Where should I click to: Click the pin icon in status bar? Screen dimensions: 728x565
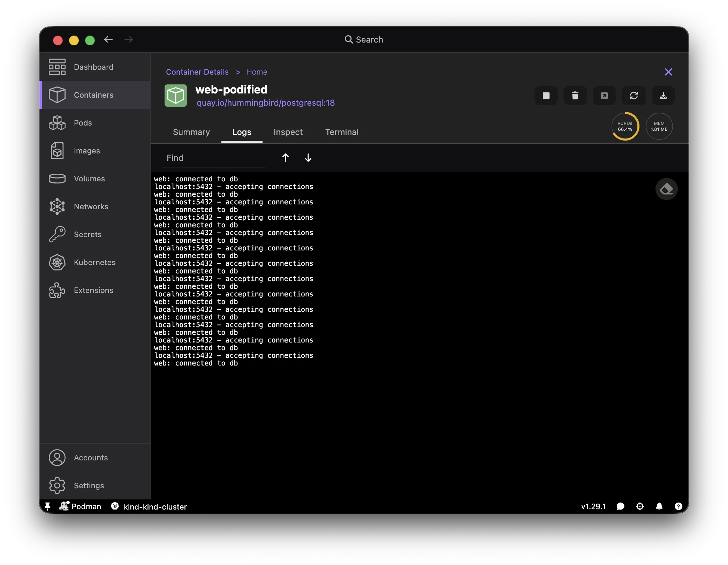point(48,506)
